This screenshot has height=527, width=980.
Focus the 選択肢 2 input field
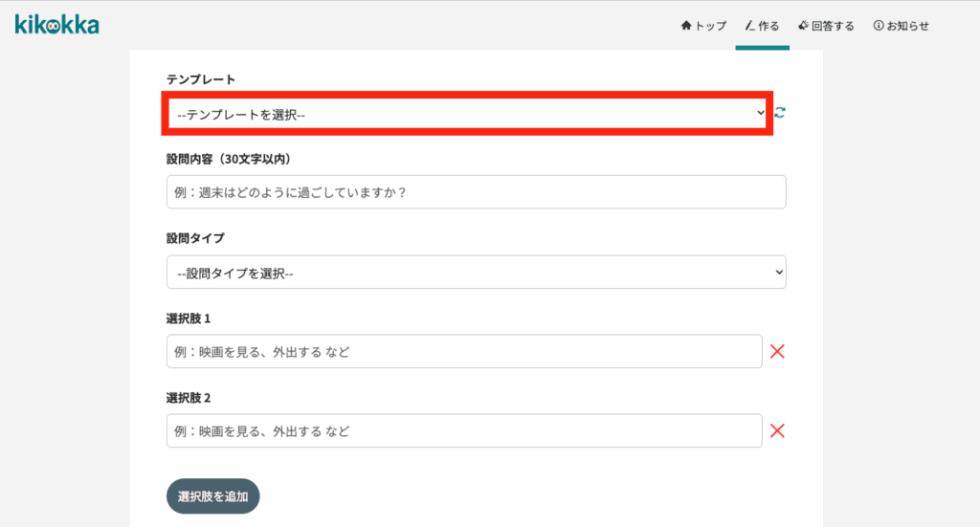click(x=464, y=430)
